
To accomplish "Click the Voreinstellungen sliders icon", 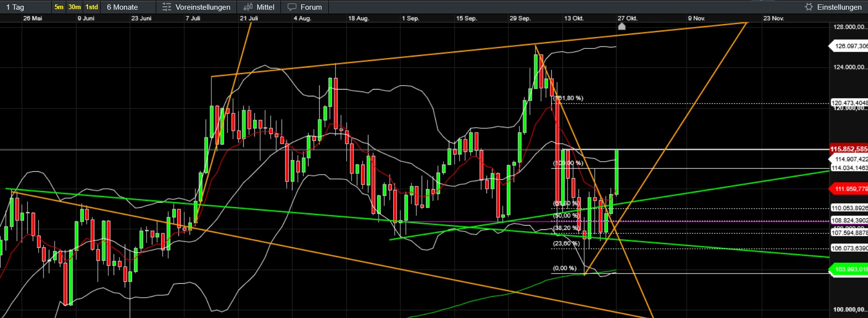I will pos(166,7).
